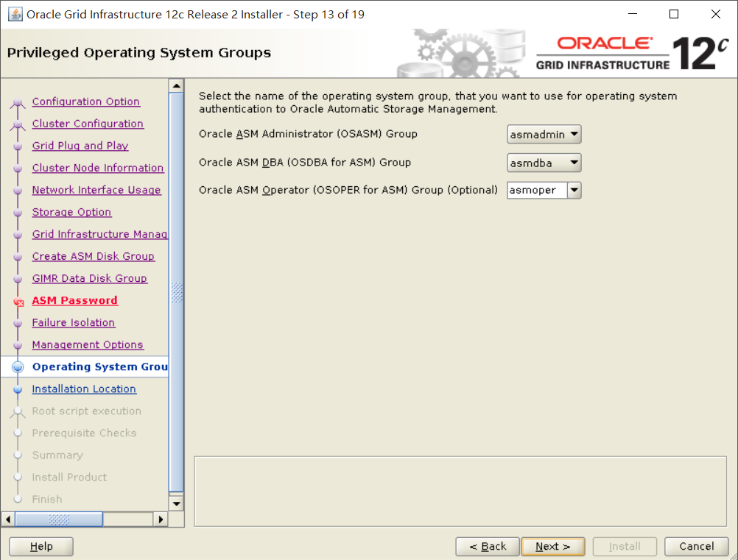The height and width of the screenshot is (560, 738).
Task: Open the Create ASM Disk Group step
Action: pos(94,256)
